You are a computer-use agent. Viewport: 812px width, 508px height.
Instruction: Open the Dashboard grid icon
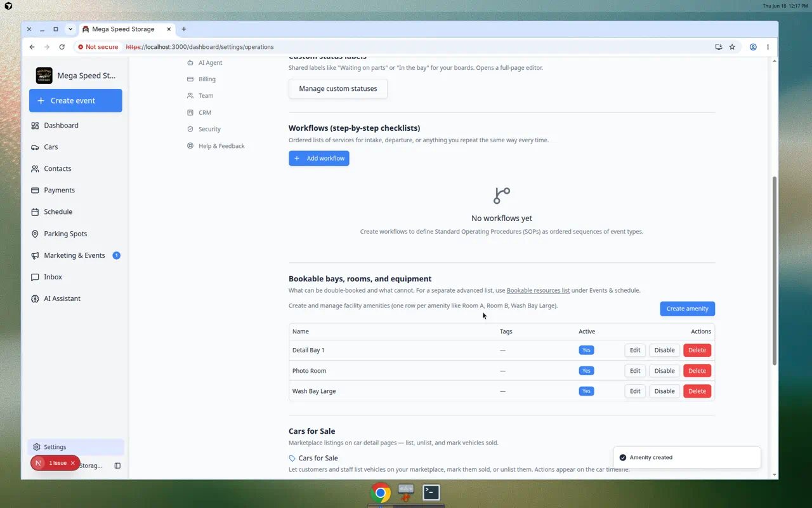click(x=35, y=126)
